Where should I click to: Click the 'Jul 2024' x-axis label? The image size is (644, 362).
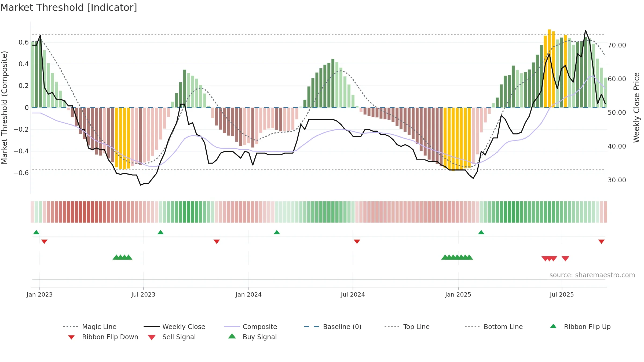tap(353, 294)
